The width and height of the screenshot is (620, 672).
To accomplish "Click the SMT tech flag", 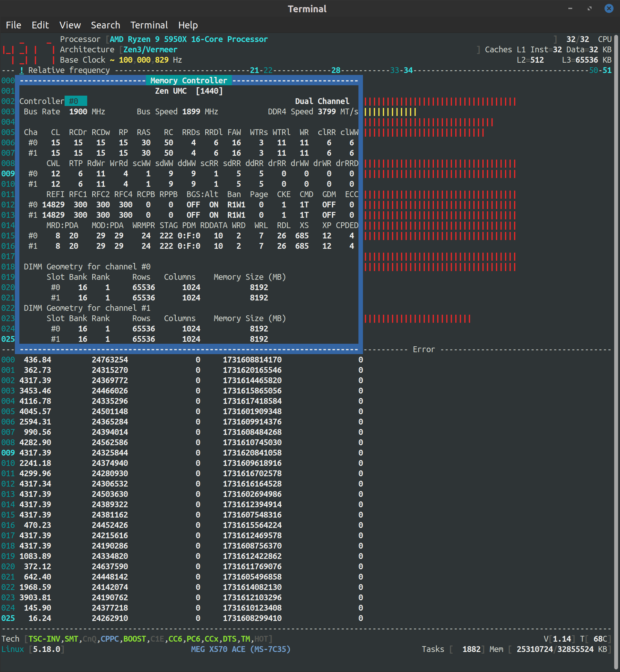I will pyautogui.click(x=71, y=639).
